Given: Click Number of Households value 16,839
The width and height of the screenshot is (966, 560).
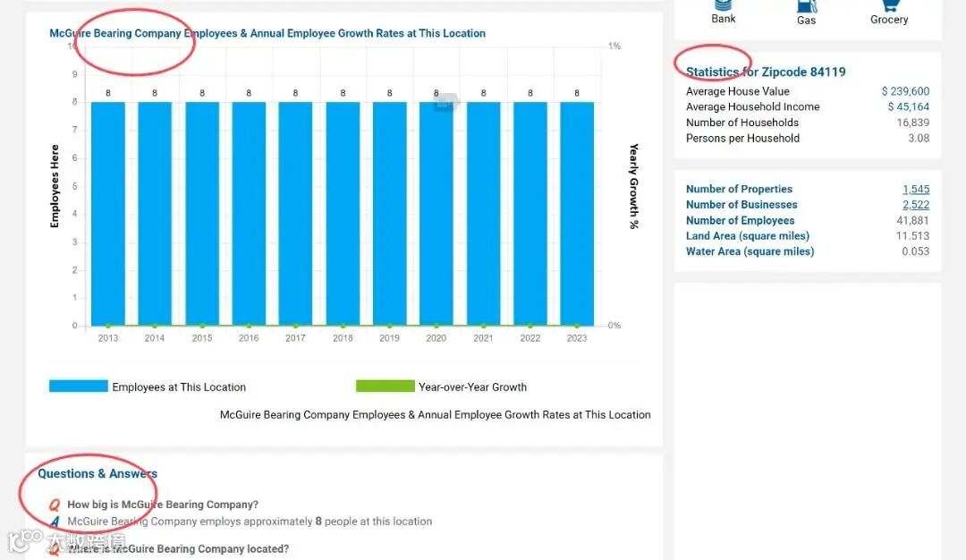Looking at the screenshot, I should pyautogui.click(x=913, y=123).
